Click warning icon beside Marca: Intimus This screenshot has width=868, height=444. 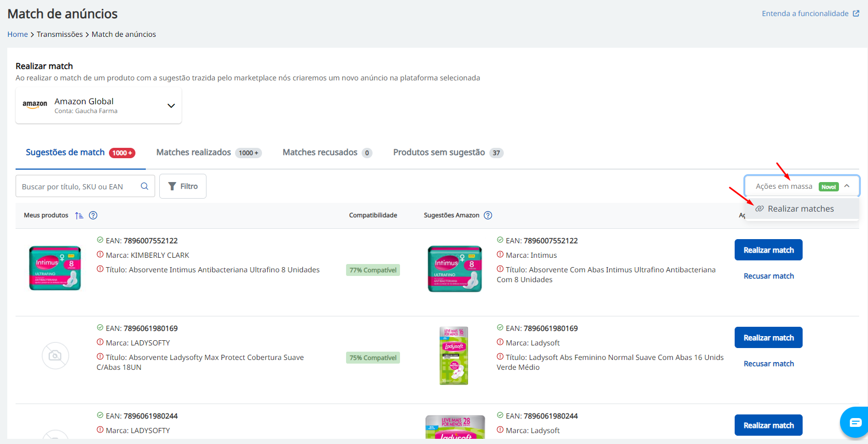500,255
